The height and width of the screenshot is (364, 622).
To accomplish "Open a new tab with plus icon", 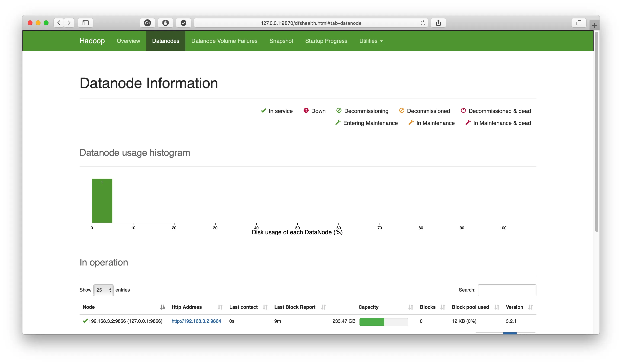I will point(594,25).
